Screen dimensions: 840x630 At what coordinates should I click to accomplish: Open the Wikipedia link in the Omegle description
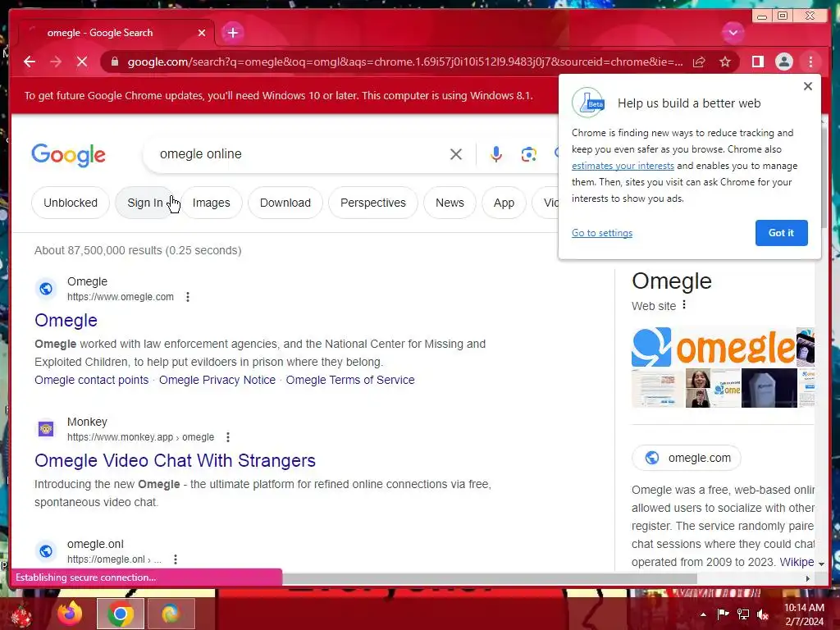pos(797,562)
